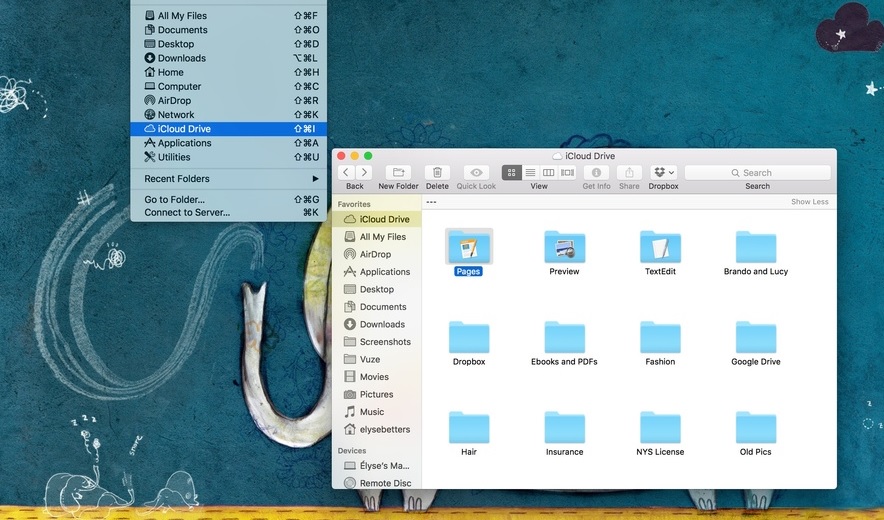Click the Quick Look eye icon

(476, 173)
